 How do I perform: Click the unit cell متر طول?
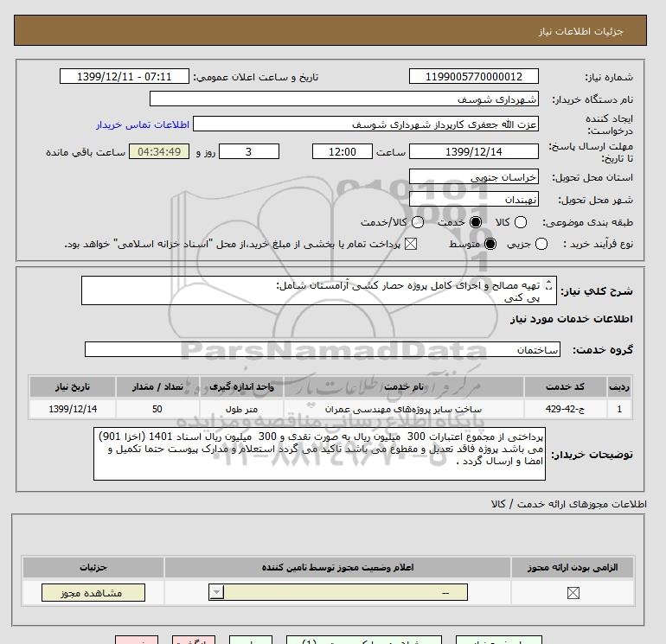click(241, 409)
